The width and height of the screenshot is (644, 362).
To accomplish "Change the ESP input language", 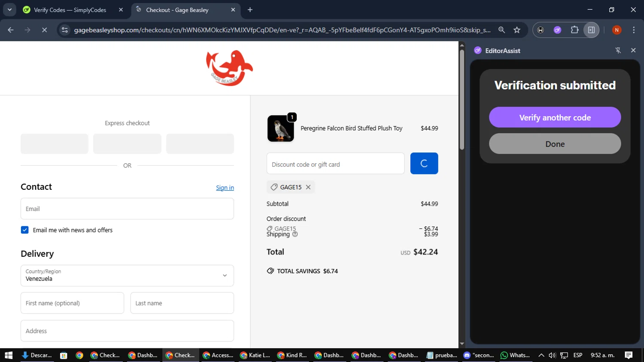I will point(578,355).
